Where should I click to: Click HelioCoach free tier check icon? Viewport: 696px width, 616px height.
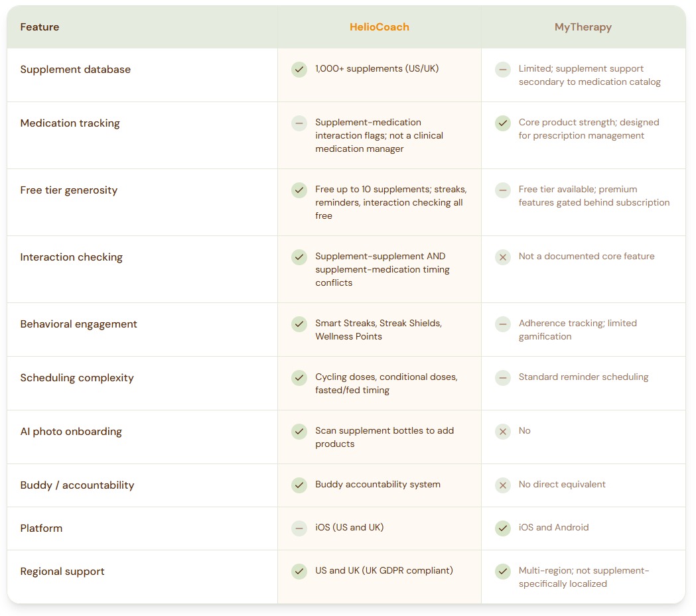299,190
